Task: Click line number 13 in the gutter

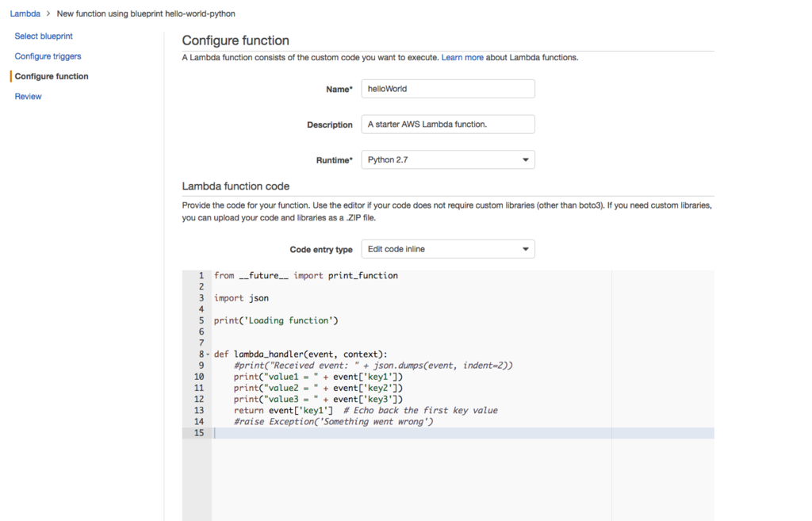Action: 199,411
